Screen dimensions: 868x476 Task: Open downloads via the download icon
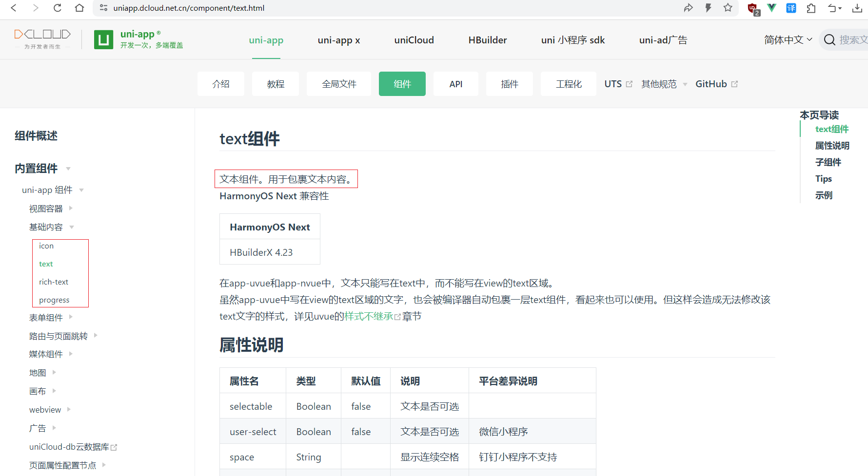click(857, 8)
